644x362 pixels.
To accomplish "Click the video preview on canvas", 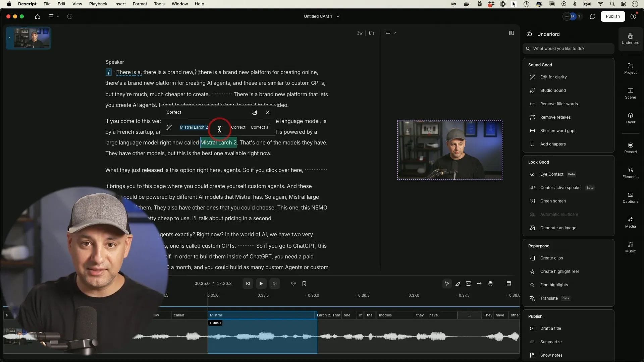I will (x=450, y=150).
